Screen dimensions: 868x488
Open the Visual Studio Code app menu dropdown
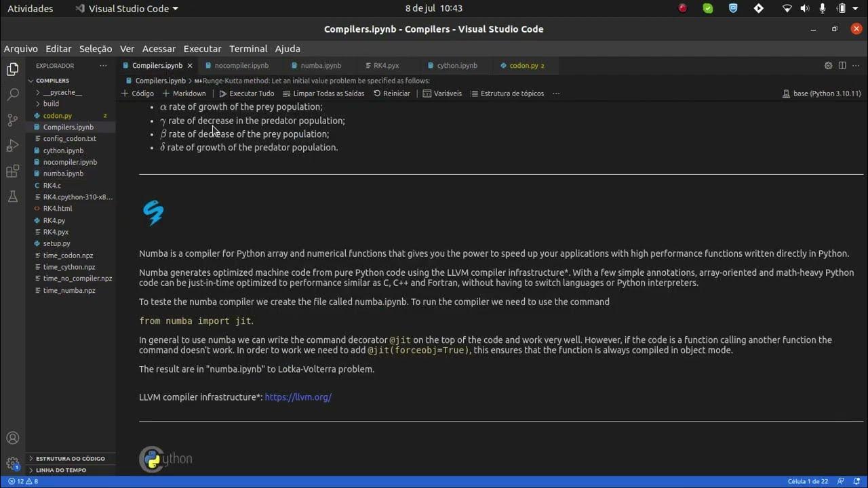pyautogui.click(x=127, y=9)
